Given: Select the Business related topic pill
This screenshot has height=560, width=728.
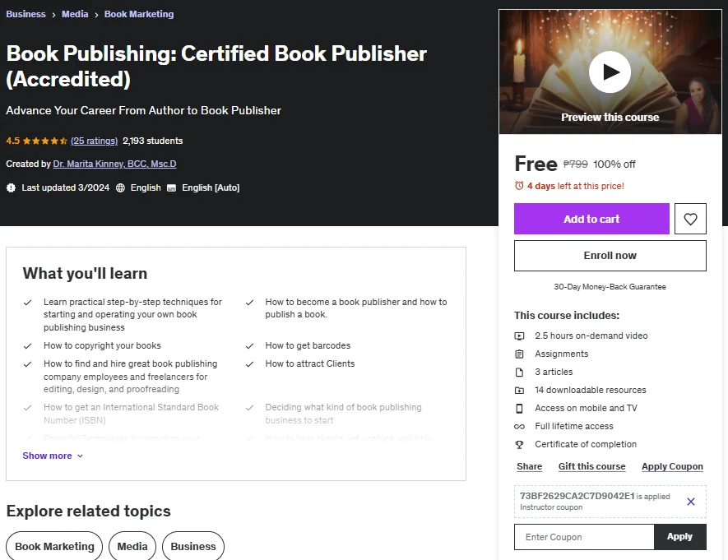Looking at the screenshot, I should pos(193,546).
